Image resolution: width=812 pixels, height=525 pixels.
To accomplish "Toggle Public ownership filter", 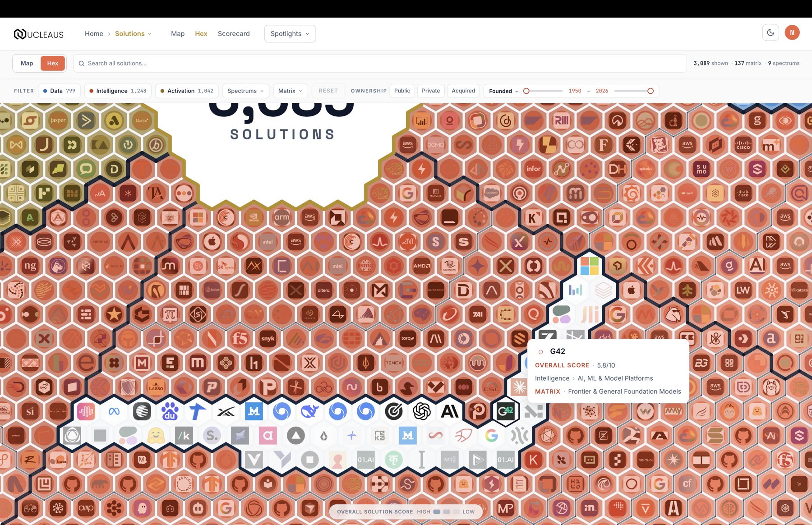I will pos(402,91).
